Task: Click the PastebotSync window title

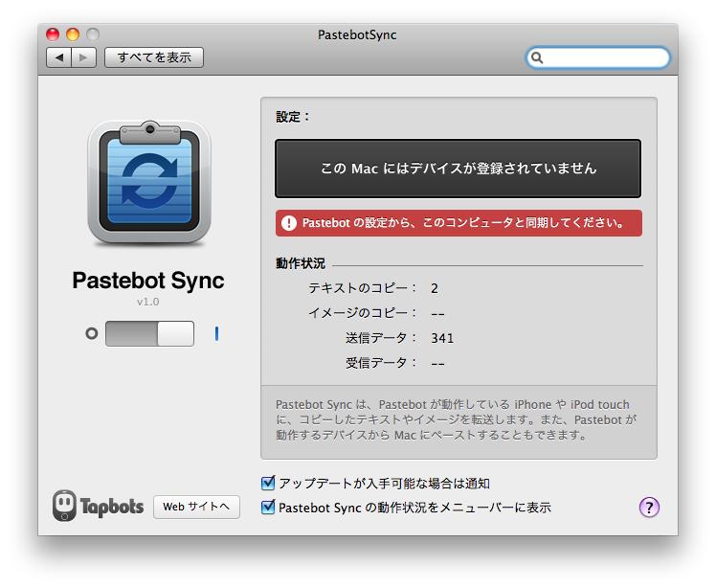Action: [357, 34]
